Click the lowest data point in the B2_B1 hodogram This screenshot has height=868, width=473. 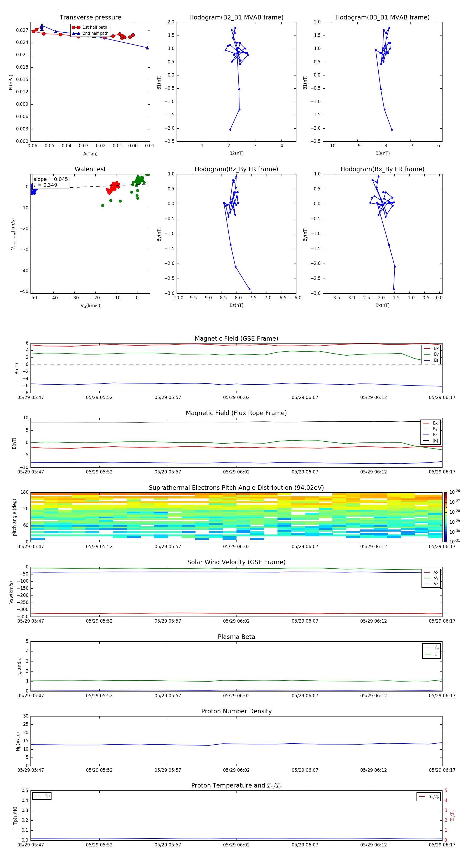[230, 130]
